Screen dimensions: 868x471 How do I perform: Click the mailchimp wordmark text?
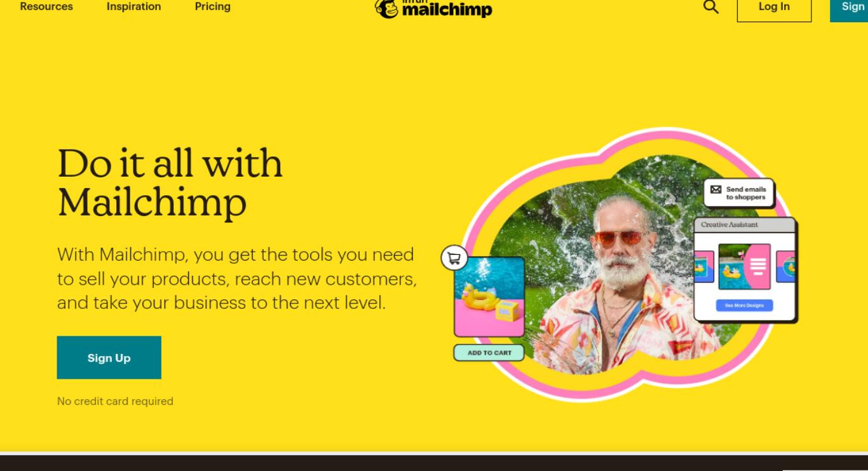(447, 10)
